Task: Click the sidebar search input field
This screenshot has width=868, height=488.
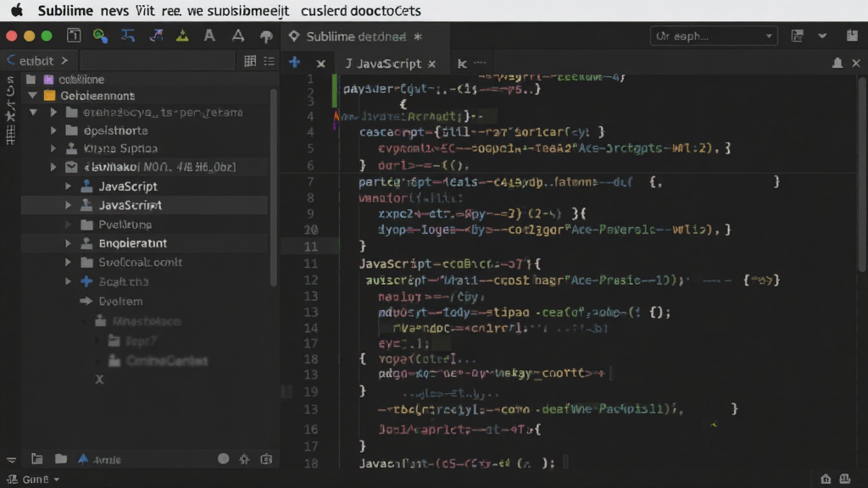Action: pos(158,61)
